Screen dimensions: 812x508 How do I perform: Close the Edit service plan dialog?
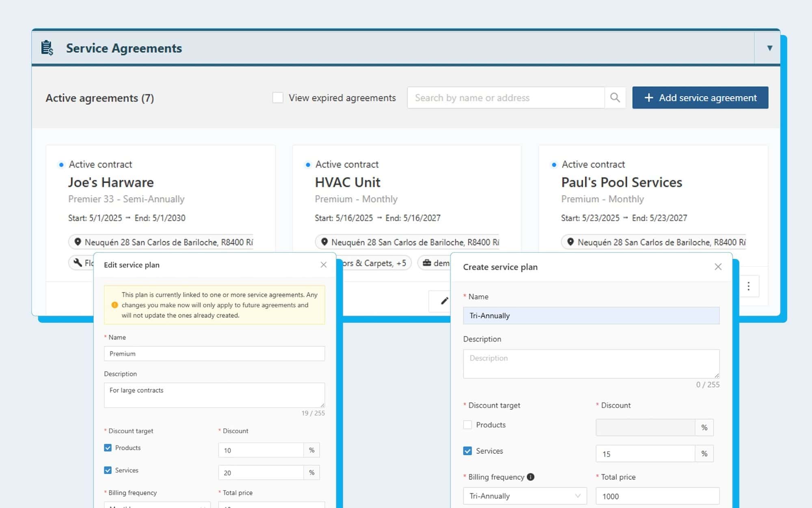[324, 265]
